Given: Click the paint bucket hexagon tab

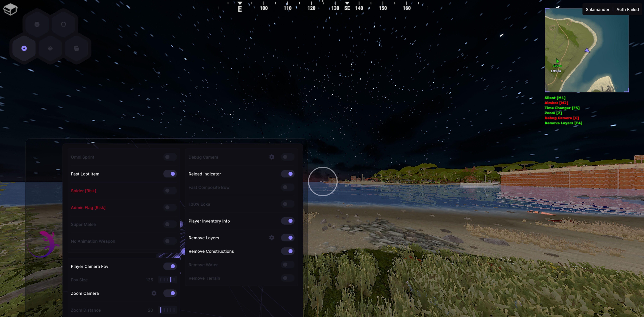Looking at the screenshot, I should tap(50, 48).
